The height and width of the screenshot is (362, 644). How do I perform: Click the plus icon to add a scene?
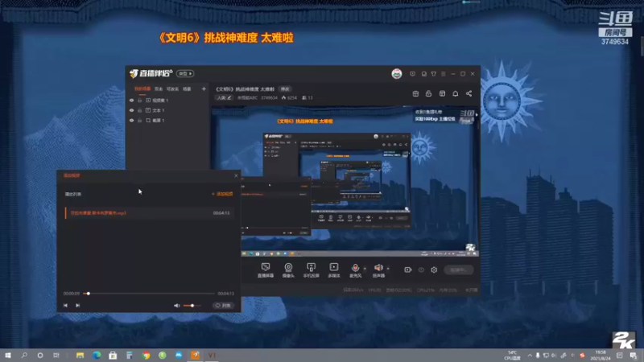pos(204,88)
